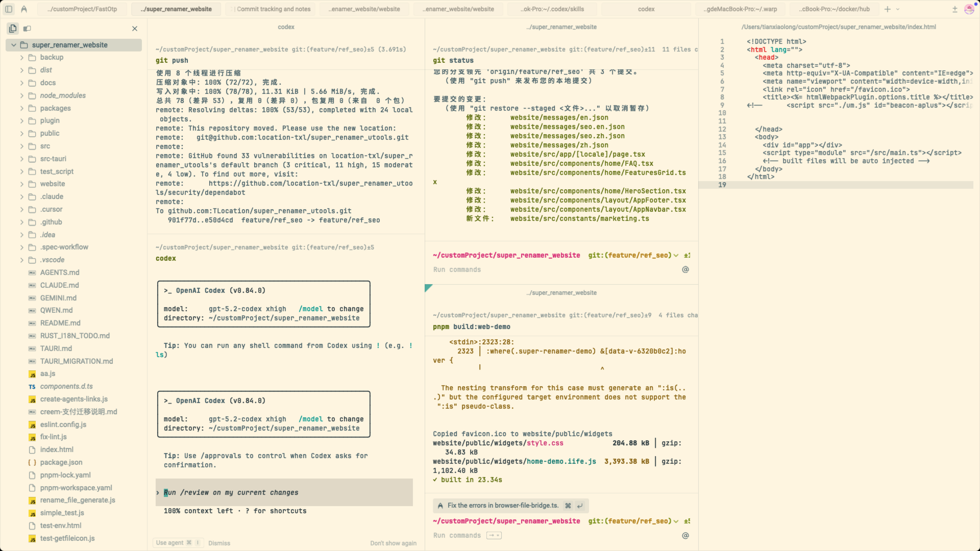This screenshot has height=551, width=980.
Task: Open the code review diff icon at top right
Action: 955,9
